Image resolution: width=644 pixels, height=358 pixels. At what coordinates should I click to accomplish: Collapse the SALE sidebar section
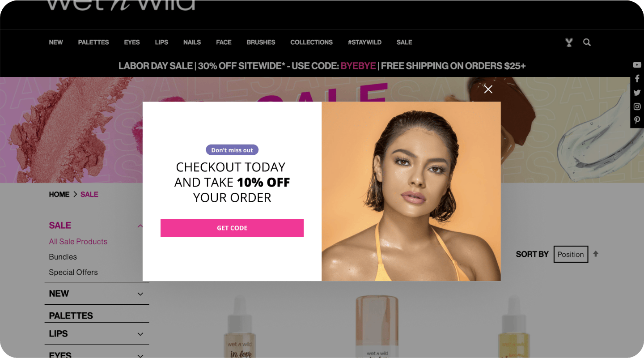(x=140, y=226)
